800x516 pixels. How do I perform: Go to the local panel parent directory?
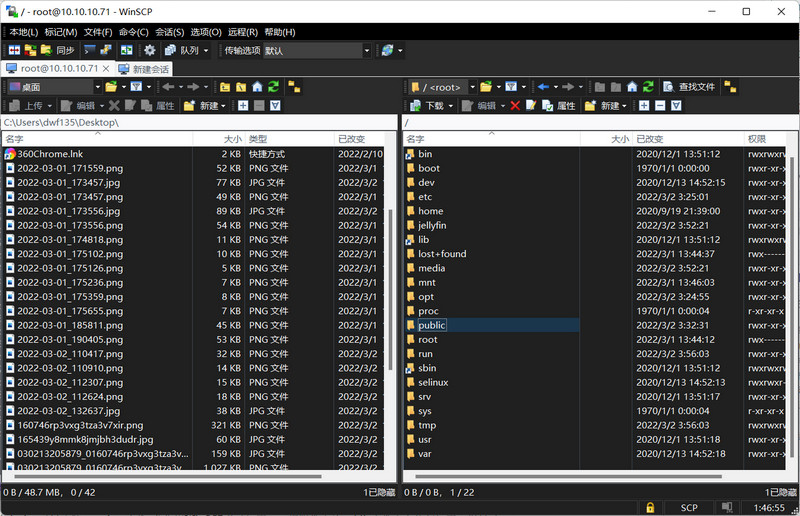click(x=224, y=87)
